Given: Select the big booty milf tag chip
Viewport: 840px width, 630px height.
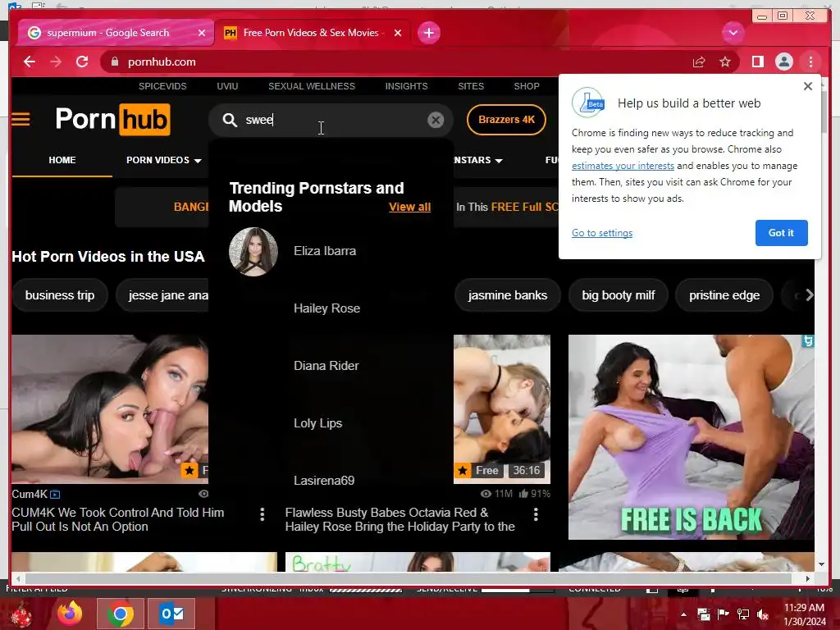Looking at the screenshot, I should click(619, 295).
